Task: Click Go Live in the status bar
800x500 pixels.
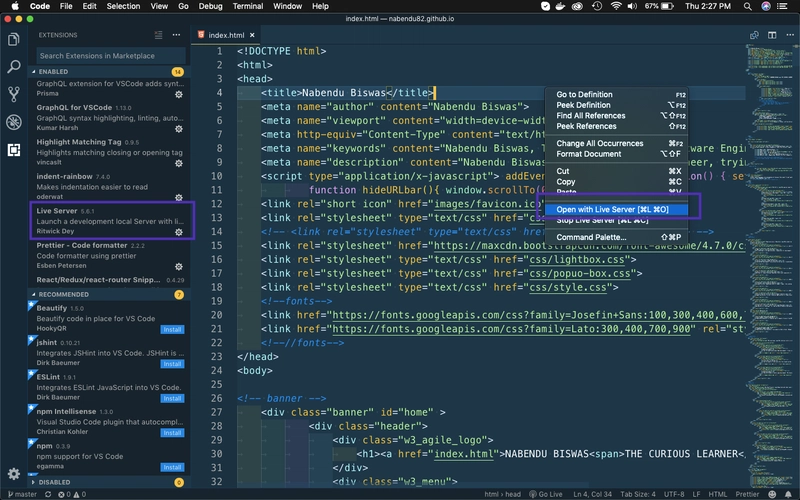Action: pyautogui.click(x=545, y=494)
